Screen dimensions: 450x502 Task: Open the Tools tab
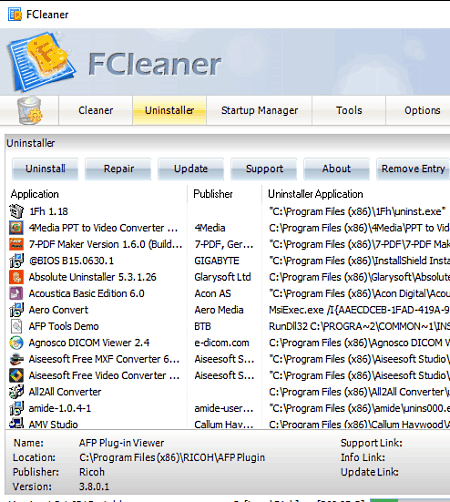click(x=349, y=110)
